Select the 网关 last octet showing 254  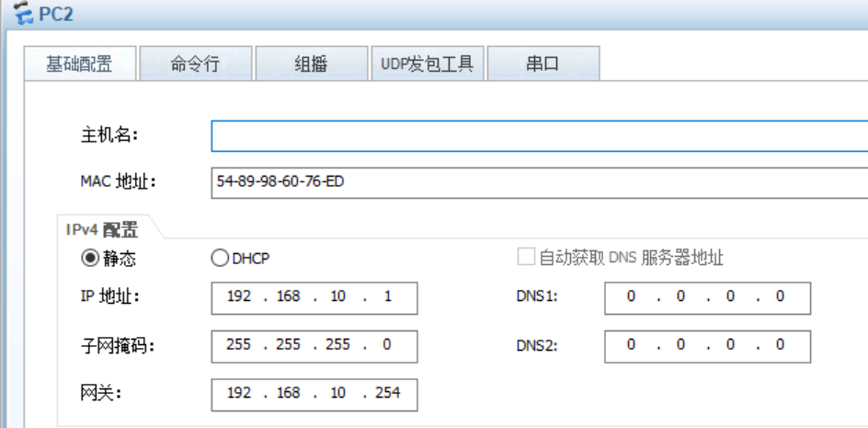tap(387, 393)
